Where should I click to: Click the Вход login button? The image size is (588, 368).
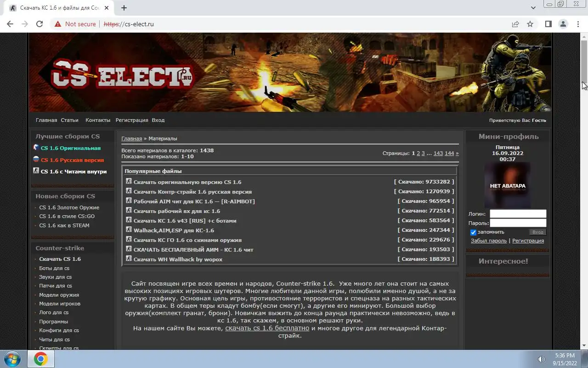(x=537, y=232)
